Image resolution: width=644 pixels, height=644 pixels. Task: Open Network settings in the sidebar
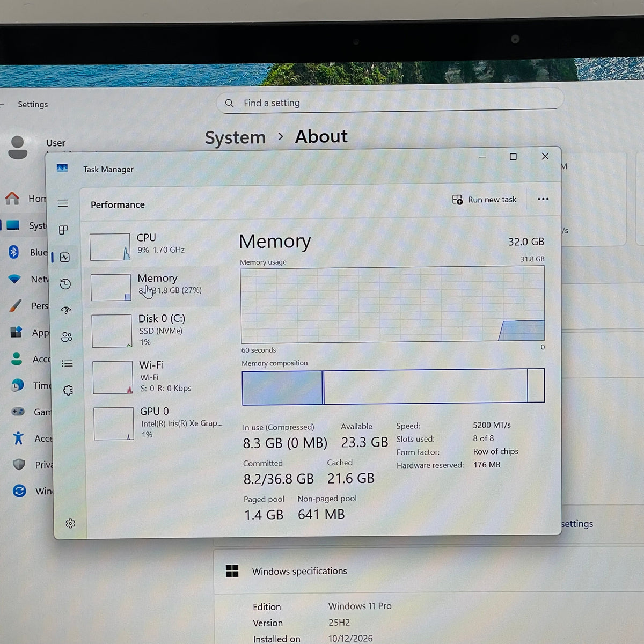(x=28, y=279)
